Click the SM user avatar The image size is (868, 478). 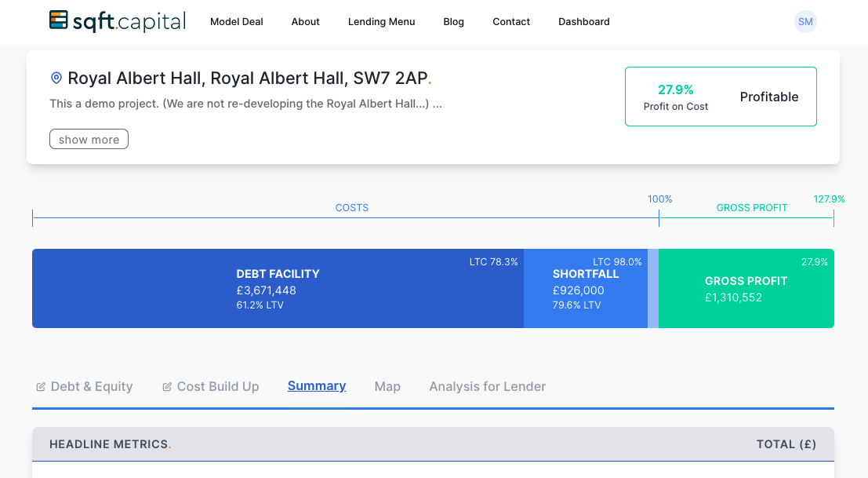(805, 22)
